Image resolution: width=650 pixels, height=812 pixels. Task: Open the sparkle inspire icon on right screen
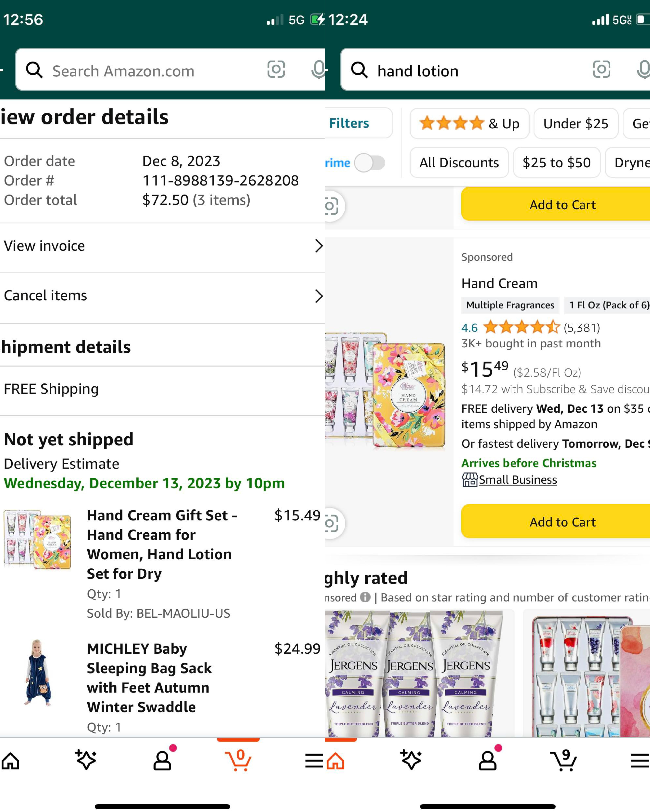(411, 760)
